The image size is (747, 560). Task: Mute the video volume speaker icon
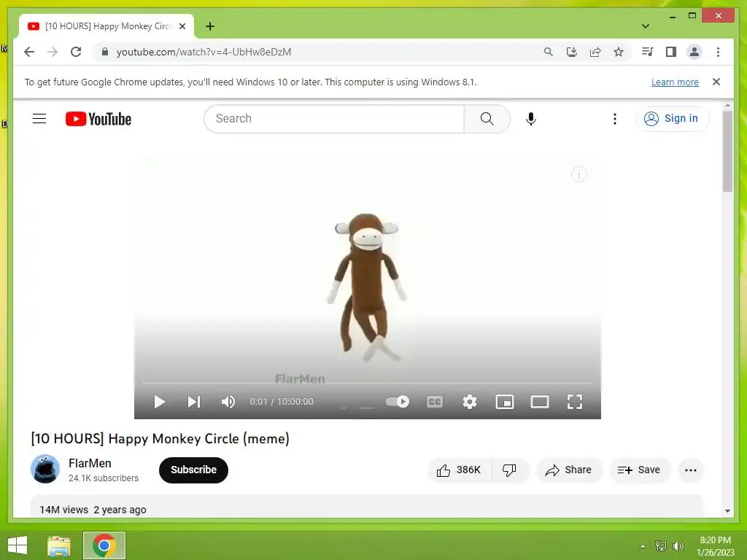pyautogui.click(x=228, y=402)
